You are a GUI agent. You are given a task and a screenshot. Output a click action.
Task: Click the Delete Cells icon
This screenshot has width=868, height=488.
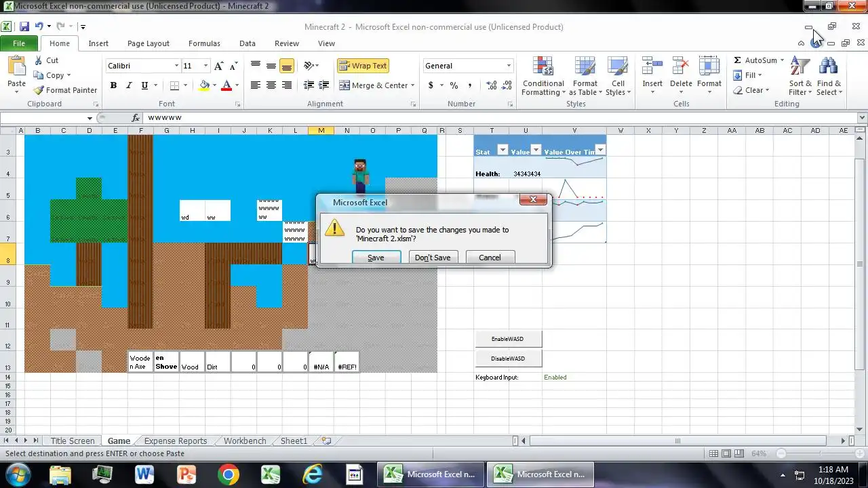pos(681,67)
